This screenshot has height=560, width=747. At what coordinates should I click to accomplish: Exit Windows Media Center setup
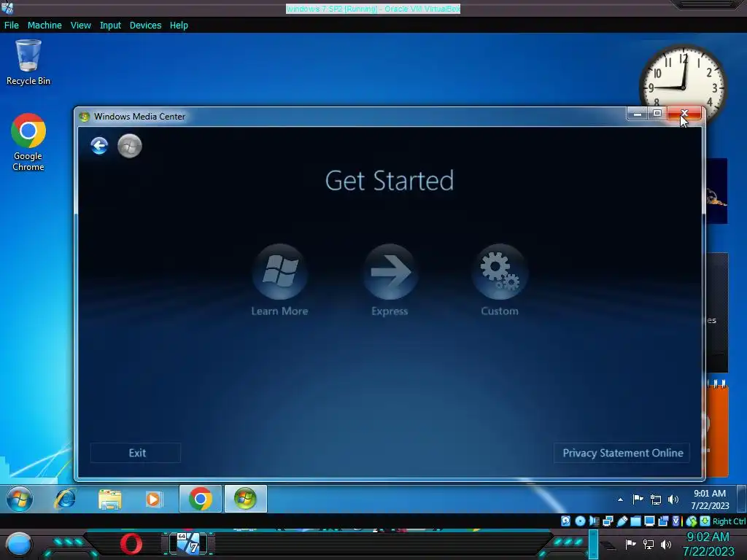click(x=136, y=453)
